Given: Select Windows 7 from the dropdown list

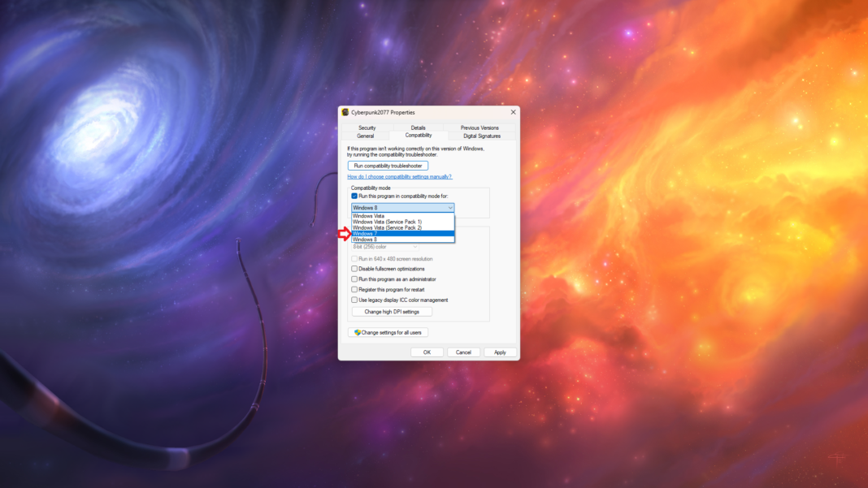Looking at the screenshot, I should point(402,234).
